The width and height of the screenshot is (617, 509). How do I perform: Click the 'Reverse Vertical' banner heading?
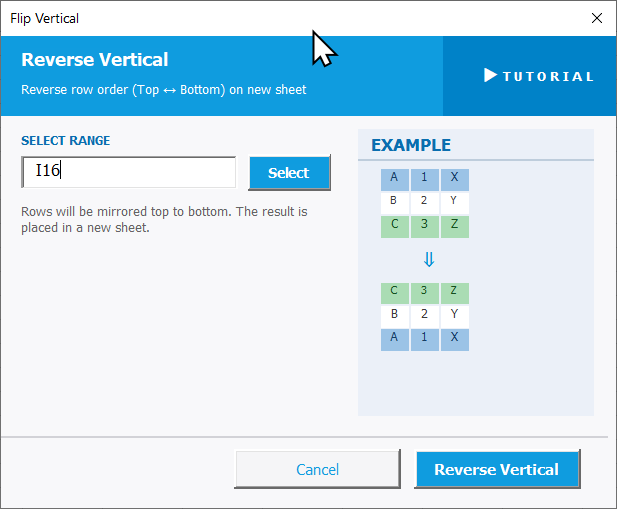click(x=94, y=60)
